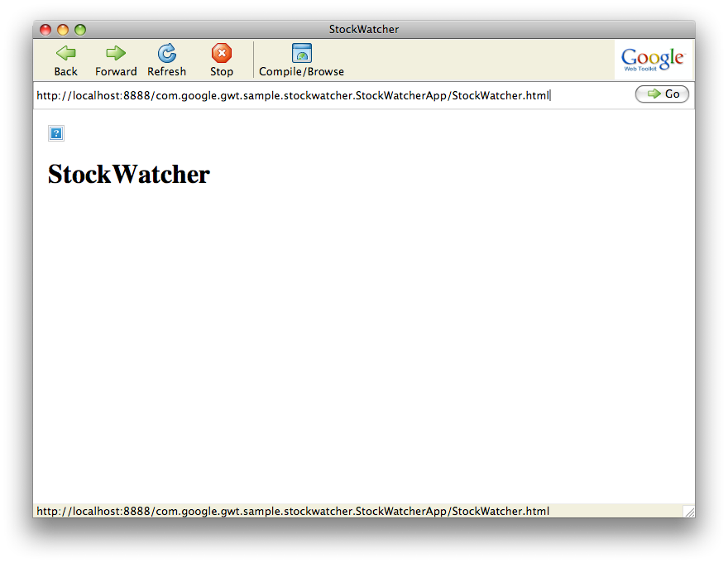Click the green arrow inside the Go button
The width and height of the screenshot is (728, 563).
[x=654, y=94]
